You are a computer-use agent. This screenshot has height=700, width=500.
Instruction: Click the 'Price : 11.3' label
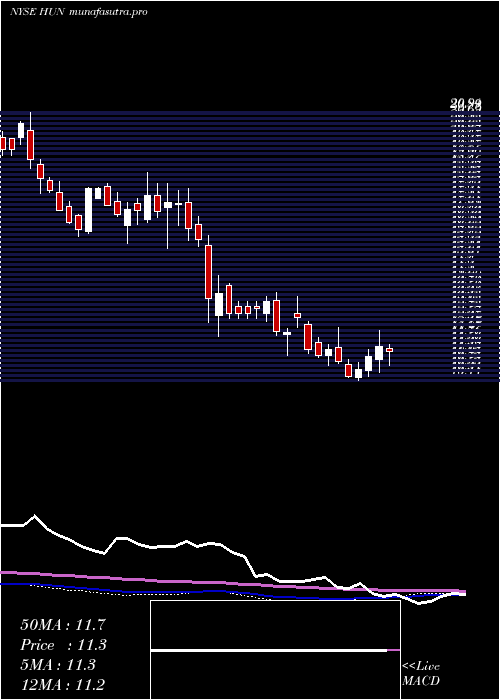tap(63, 645)
